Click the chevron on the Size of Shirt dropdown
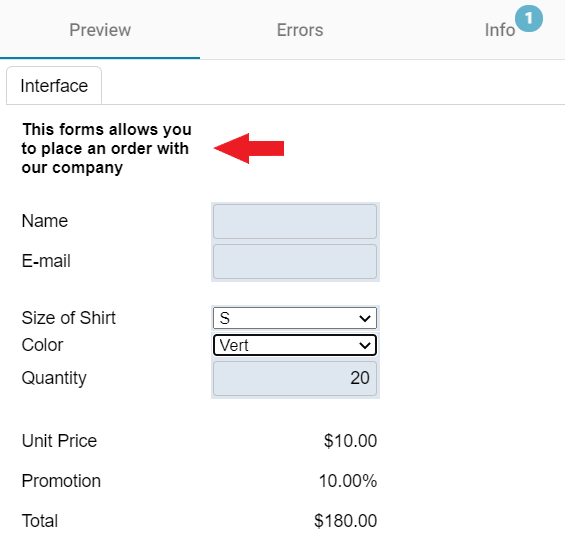Screen dimensions: 565x552 coord(365,318)
